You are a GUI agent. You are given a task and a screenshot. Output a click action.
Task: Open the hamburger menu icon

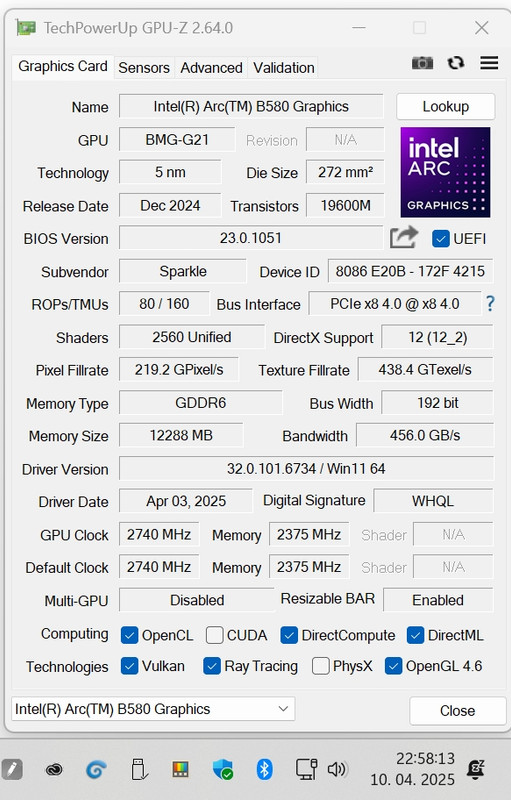coord(489,63)
